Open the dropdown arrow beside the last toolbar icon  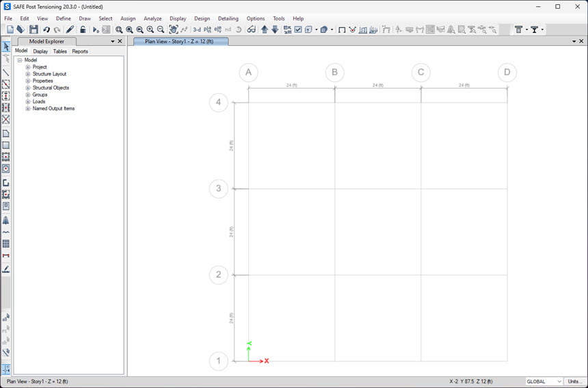[542, 29]
